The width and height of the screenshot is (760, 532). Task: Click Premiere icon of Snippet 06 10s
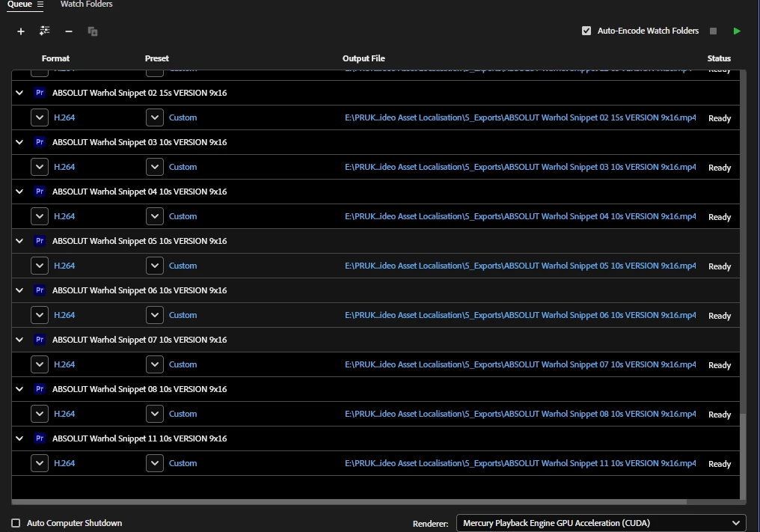click(40, 290)
